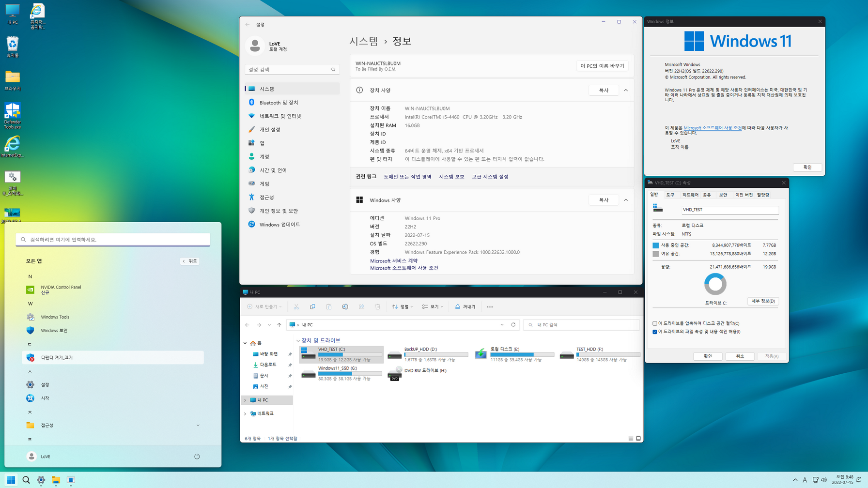
Task: Click the refresh icon beside the address bar
Action: click(x=513, y=325)
